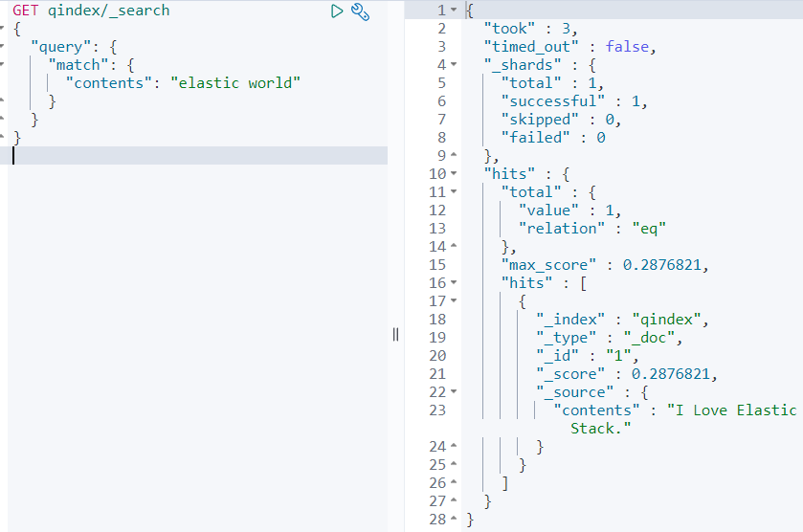The height and width of the screenshot is (532, 803).
Task: Open the wrench options icon for the request
Action: [360, 11]
